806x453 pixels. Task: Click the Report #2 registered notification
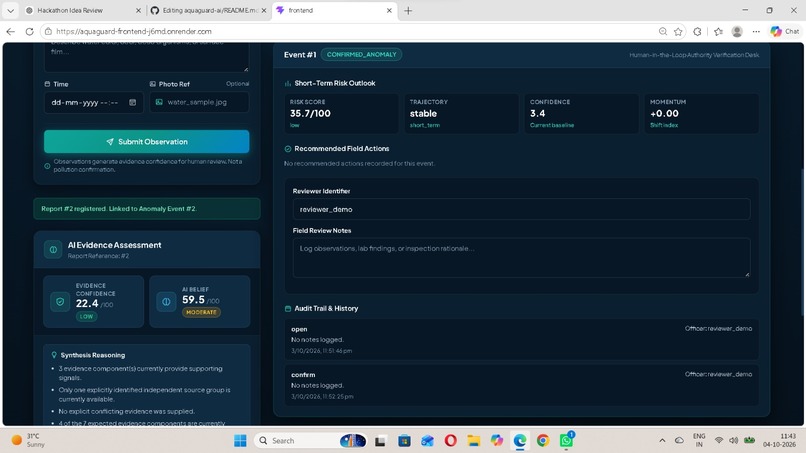(x=147, y=209)
